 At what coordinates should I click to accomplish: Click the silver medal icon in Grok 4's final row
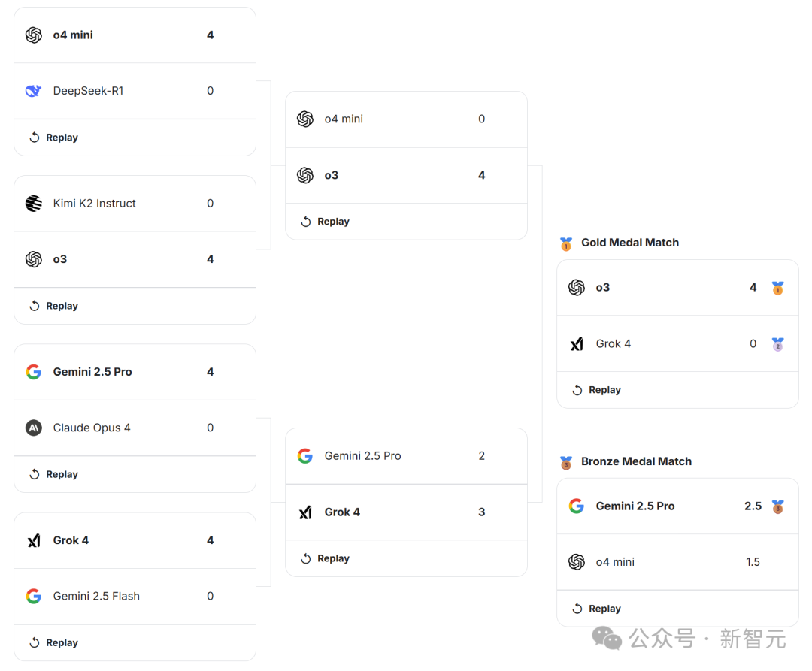[x=778, y=344]
